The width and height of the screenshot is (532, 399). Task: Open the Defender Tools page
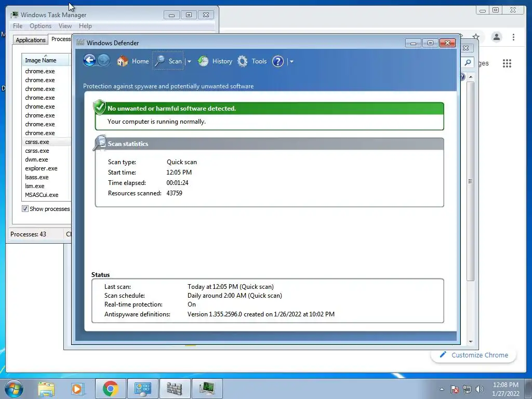tap(252, 61)
